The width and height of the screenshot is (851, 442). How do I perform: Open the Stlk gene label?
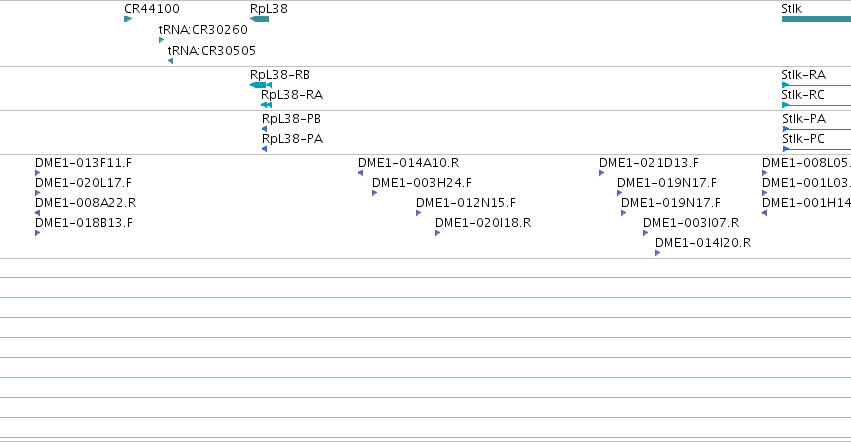point(791,9)
